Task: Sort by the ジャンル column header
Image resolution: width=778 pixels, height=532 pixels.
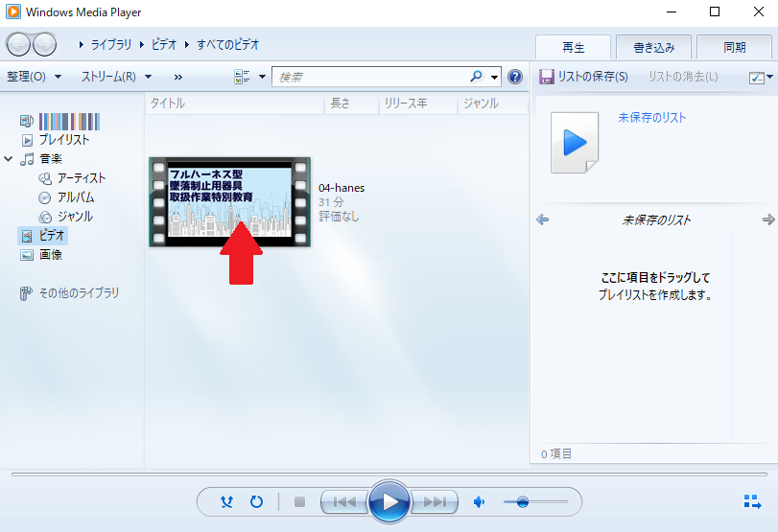Action: click(493, 104)
